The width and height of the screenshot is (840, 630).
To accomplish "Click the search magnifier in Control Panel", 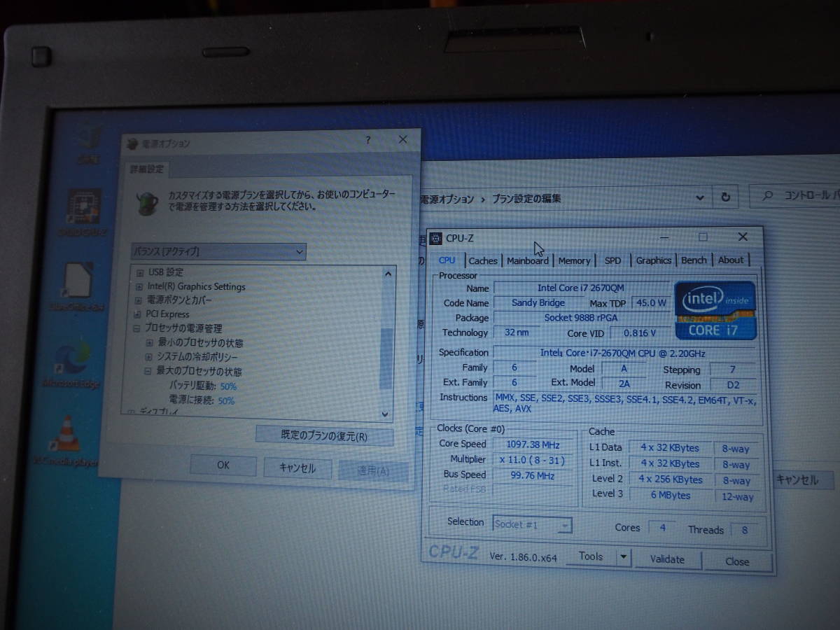I will click(768, 196).
